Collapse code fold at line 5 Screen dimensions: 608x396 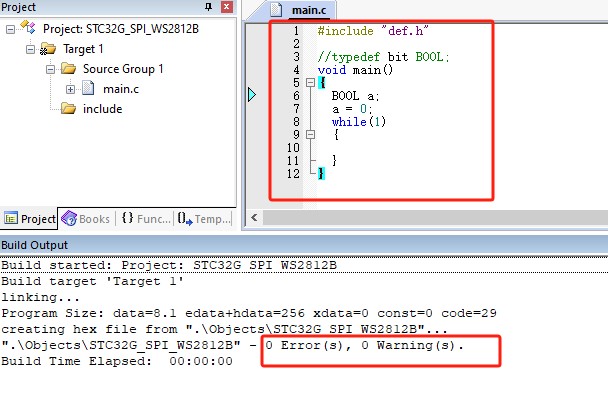pyautogui.click(x=310, y=83)
